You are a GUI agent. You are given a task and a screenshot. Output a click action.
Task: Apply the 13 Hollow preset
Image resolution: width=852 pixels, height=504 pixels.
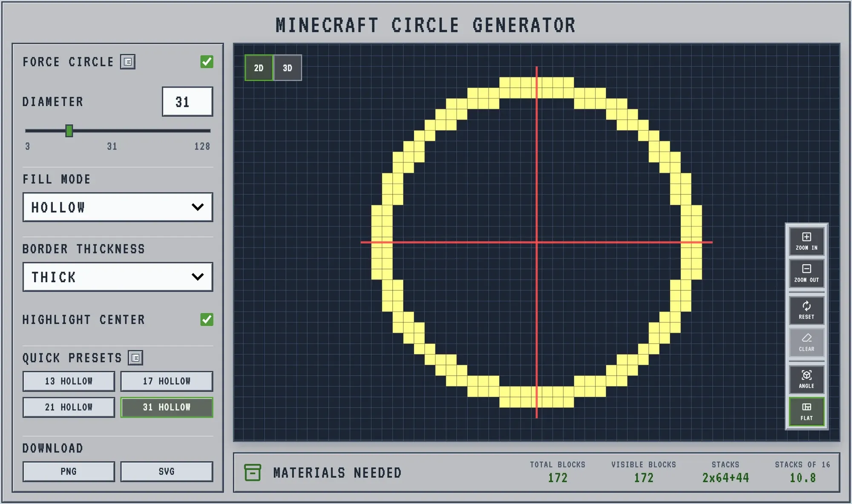click(69, 381)
